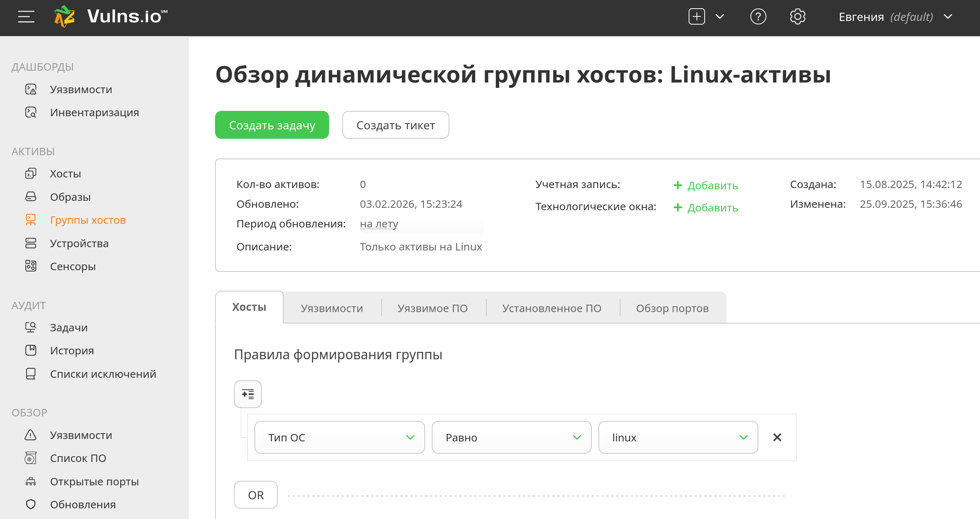Expand the linux value dropdown

[678, 438]
